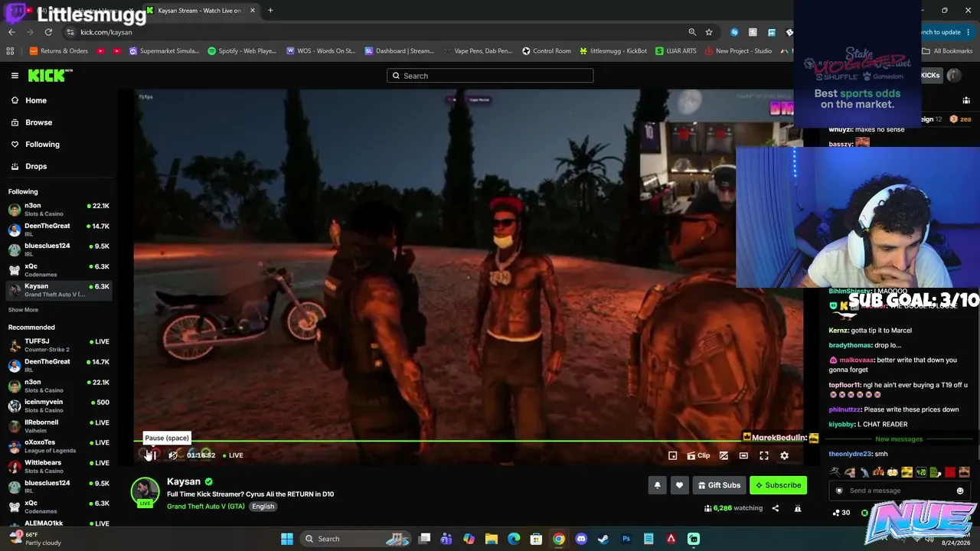The height and width of the screenshot is (551, 980).
Task: Open a new browser tab
Action: click(270, 11)
